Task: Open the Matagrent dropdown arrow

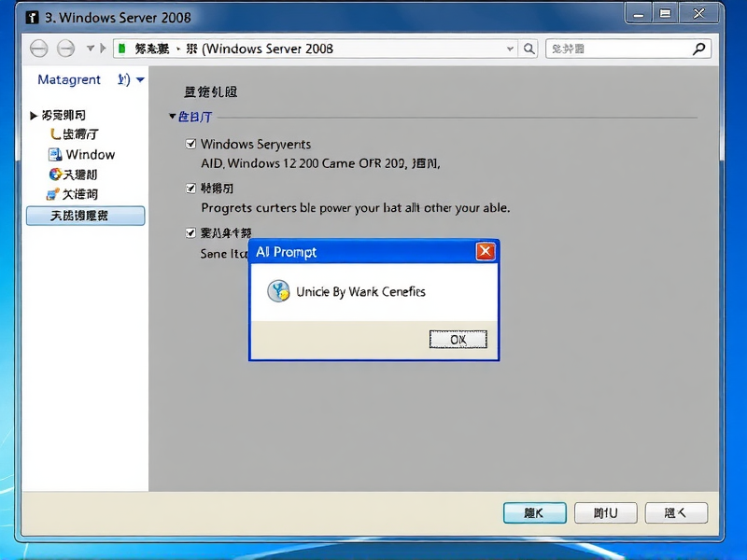Action: coord(138,80)
